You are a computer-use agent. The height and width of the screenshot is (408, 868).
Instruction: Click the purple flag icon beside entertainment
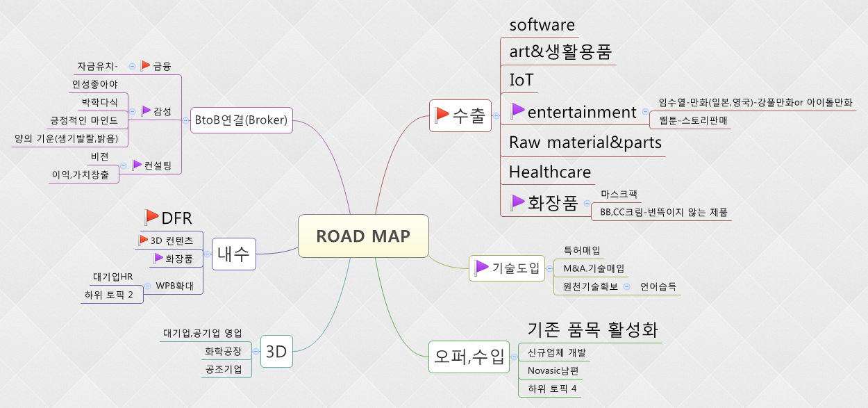coord(517,111)
